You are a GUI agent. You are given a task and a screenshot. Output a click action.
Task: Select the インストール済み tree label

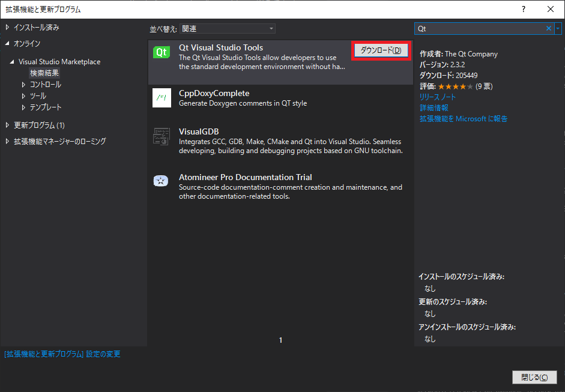pos(37,28)
